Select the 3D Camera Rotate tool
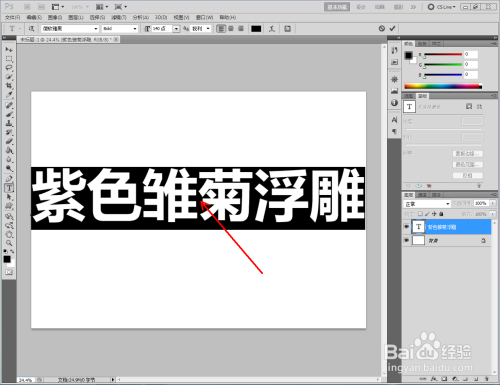 [x=9, y=225]
